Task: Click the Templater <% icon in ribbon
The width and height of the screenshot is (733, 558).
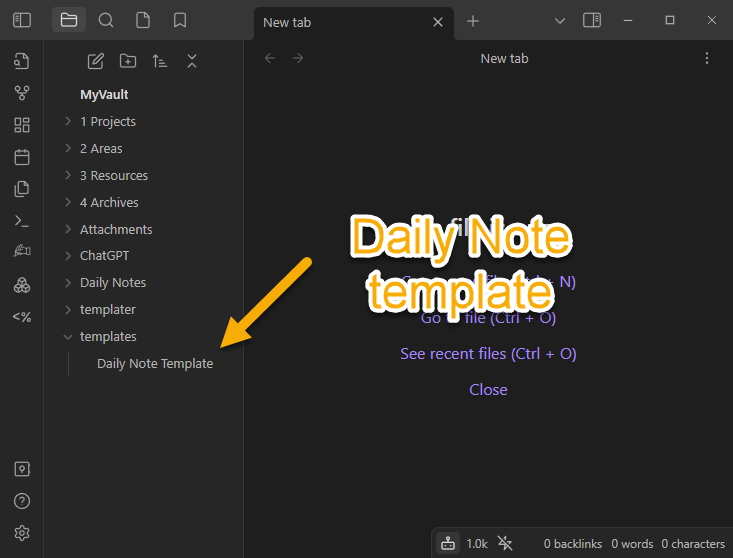Action: [x=22, y=317]
